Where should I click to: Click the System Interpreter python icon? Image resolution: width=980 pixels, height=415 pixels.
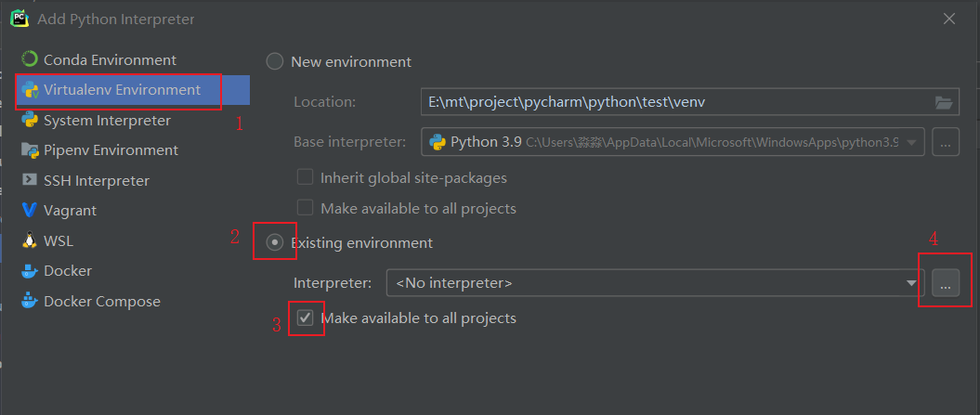pos(30,120)
